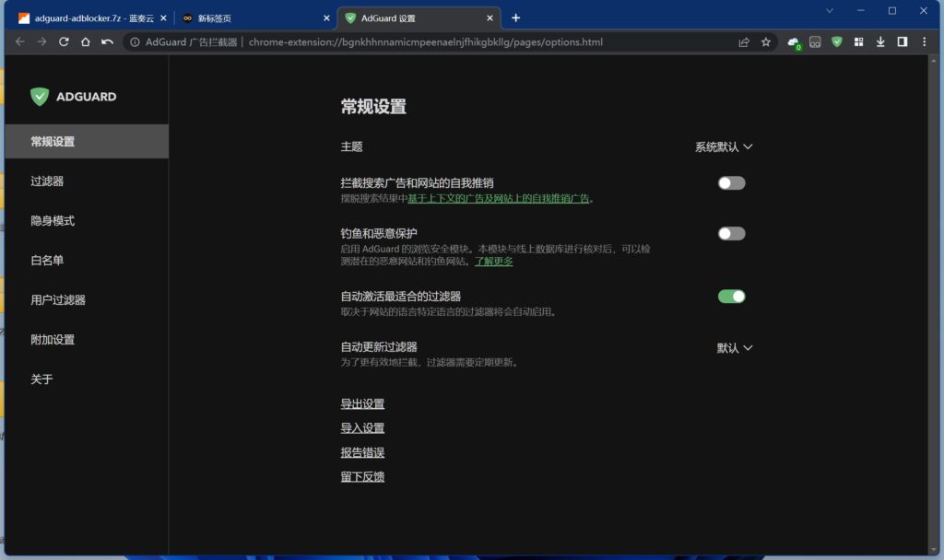Click the 自动更新过滤器 label
Image resolution: width=944 pixels, height=560 pixels.
[x=379, y=347]
